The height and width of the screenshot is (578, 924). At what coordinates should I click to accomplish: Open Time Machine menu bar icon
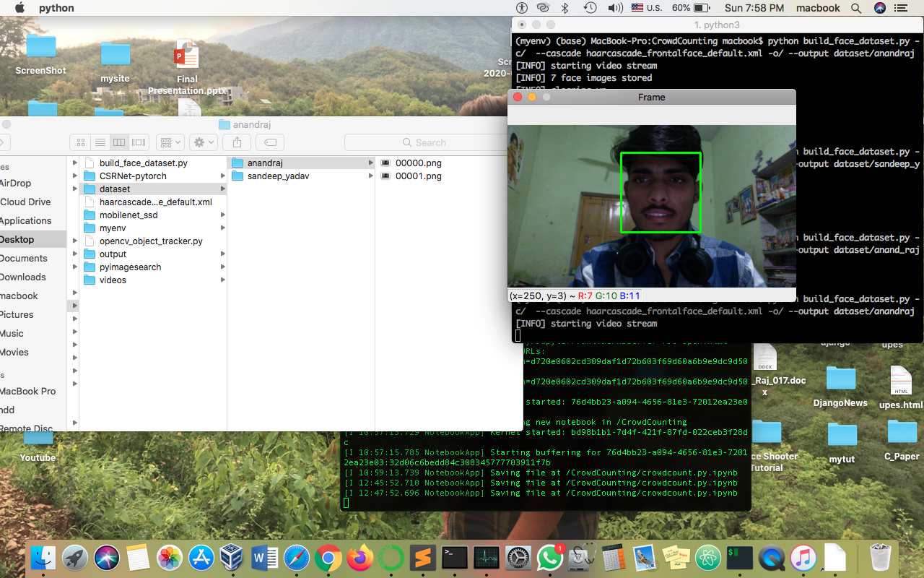coord(590,8)
